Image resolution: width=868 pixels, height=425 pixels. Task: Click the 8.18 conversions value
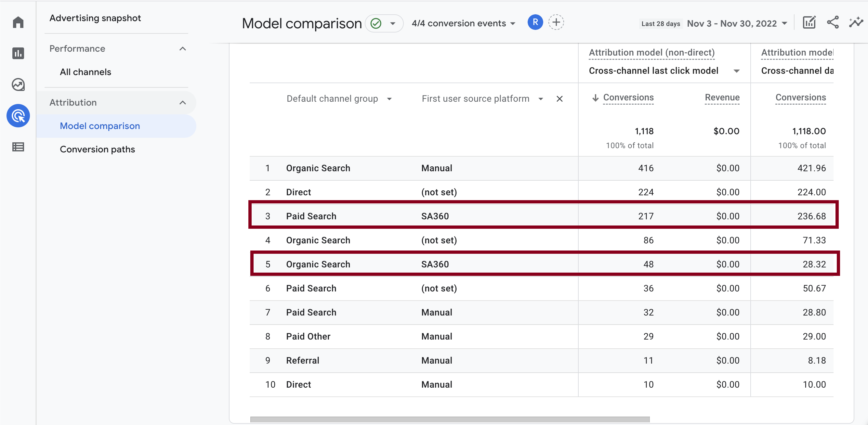coord(817,361)
